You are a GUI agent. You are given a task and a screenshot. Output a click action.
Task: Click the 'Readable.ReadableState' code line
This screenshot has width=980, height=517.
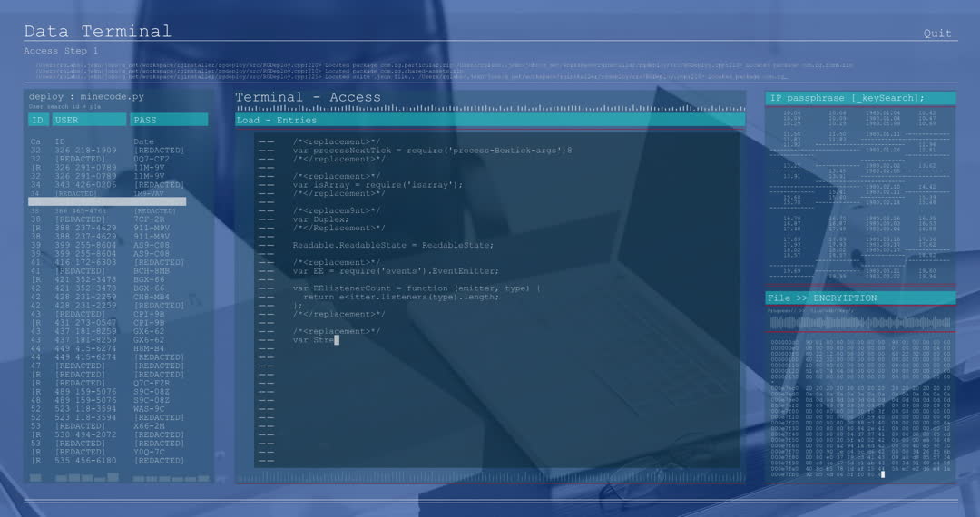393,245
